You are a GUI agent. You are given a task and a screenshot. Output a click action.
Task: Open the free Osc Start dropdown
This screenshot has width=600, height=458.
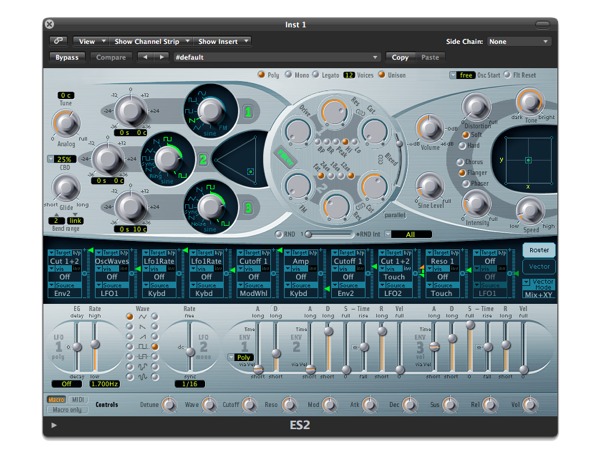coord(462,75)
